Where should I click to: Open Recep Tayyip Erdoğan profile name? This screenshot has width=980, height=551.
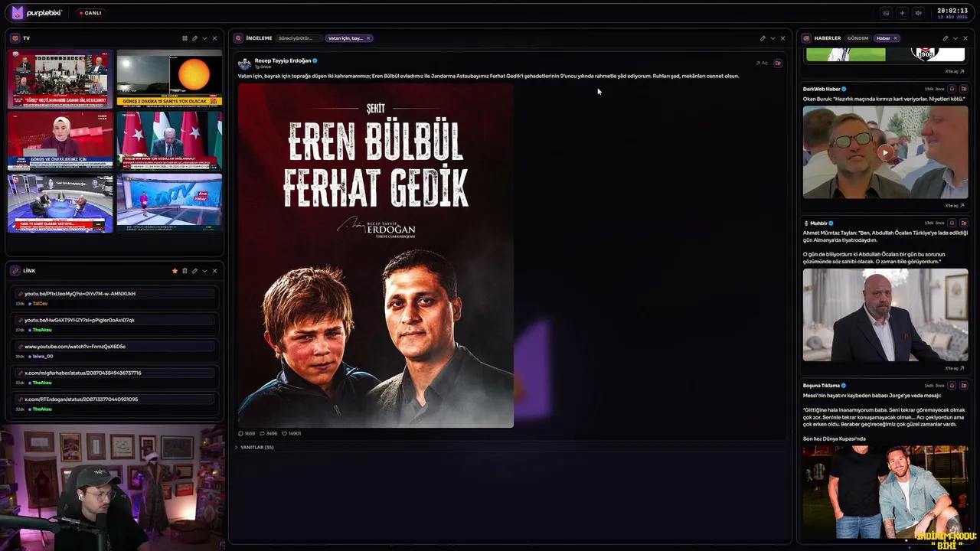click(283, 60)
